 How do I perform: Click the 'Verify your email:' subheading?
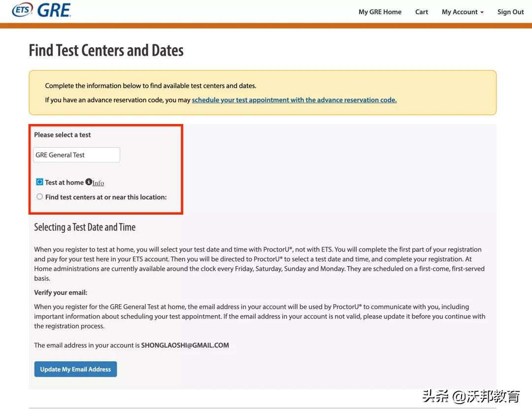point(61,292)
